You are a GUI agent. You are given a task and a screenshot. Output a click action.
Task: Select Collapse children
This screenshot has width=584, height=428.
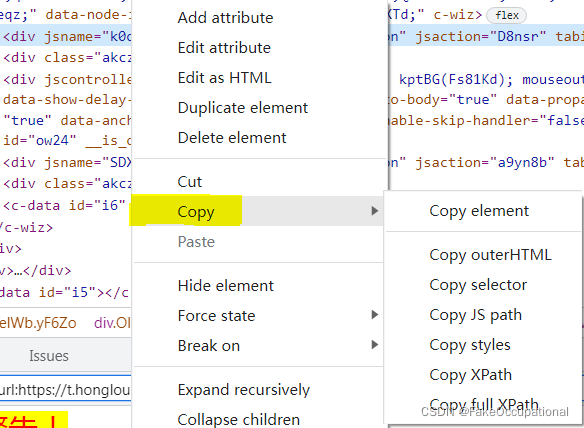pyautogui.click(x=238, y=420)
